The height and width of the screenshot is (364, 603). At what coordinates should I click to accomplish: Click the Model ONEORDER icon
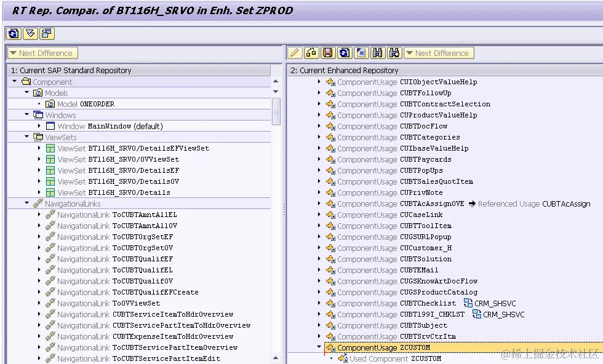50,104
